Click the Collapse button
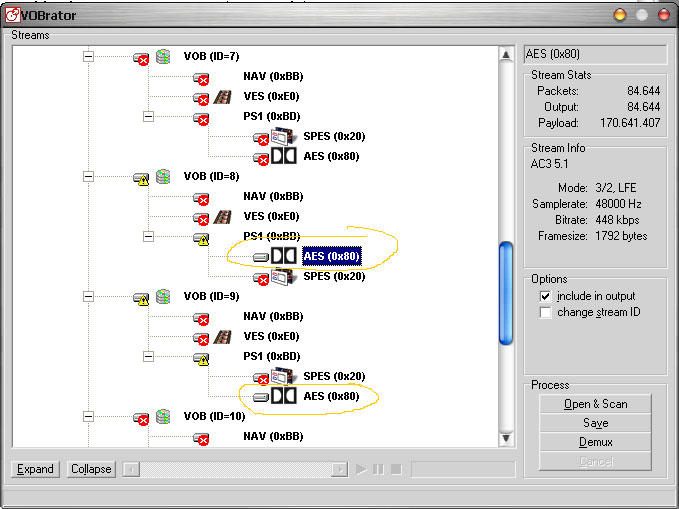The image size is (679, 509). point(91,469)
